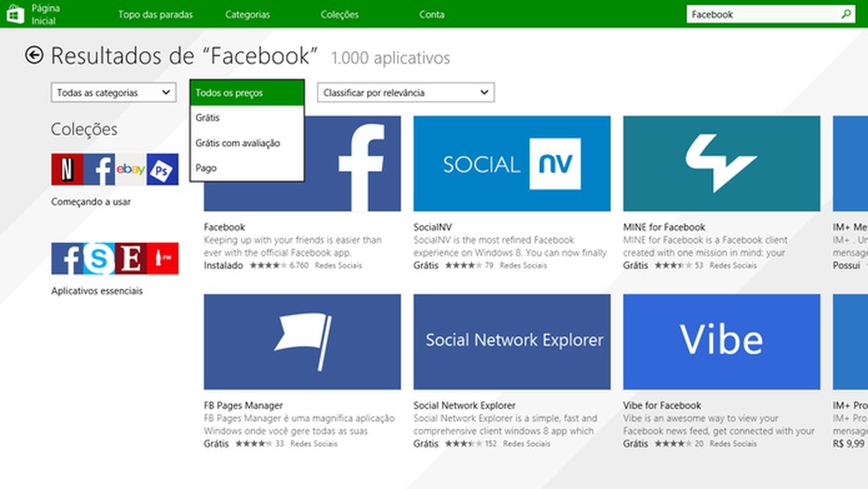Image resolution: width=868 pixels, height=489 pixels.
Task: Expand the Todas as categorias dropdown
Action: pyautogui.click(x=114, y=93)
